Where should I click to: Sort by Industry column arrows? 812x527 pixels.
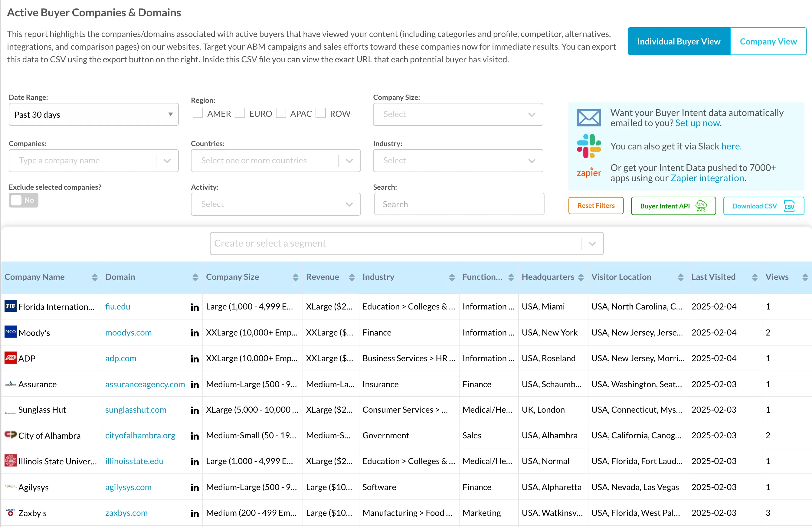(452, 277)
